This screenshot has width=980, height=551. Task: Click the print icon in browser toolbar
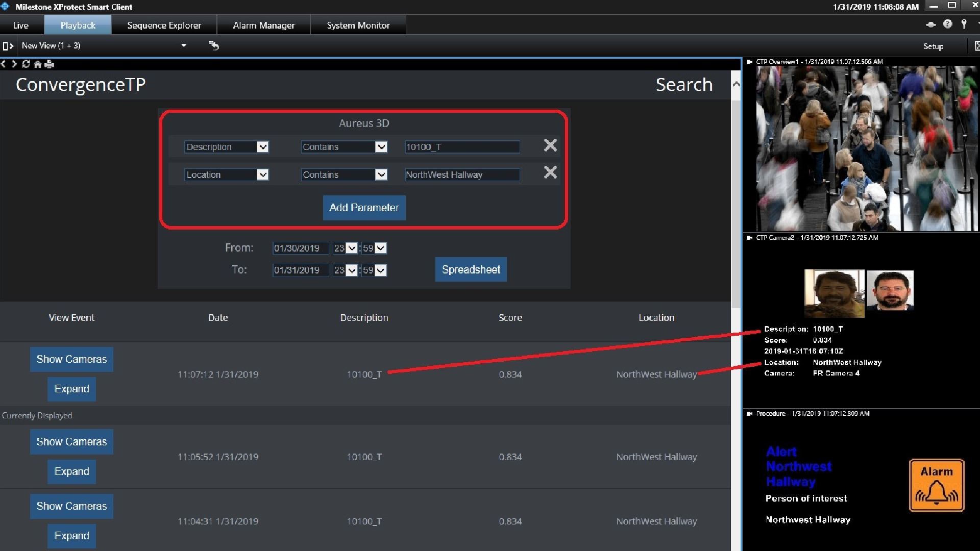pyautogui.click(x=50, y=64)
